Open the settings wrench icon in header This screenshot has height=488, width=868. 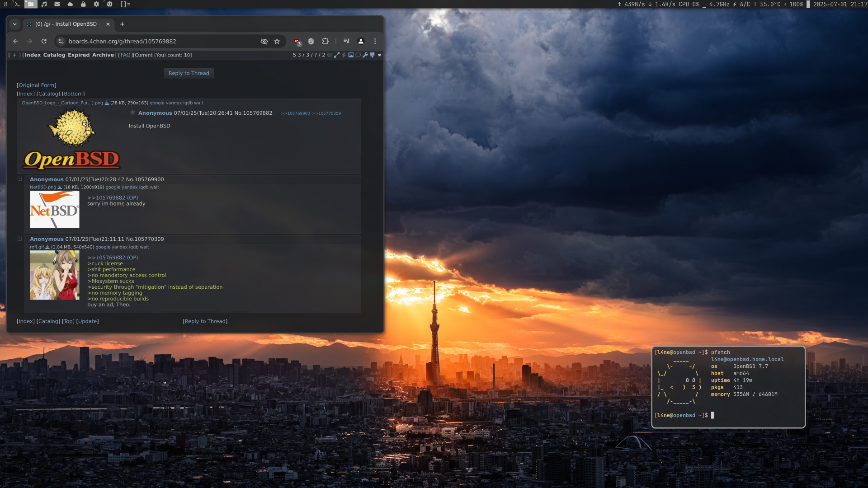point(365,55)
